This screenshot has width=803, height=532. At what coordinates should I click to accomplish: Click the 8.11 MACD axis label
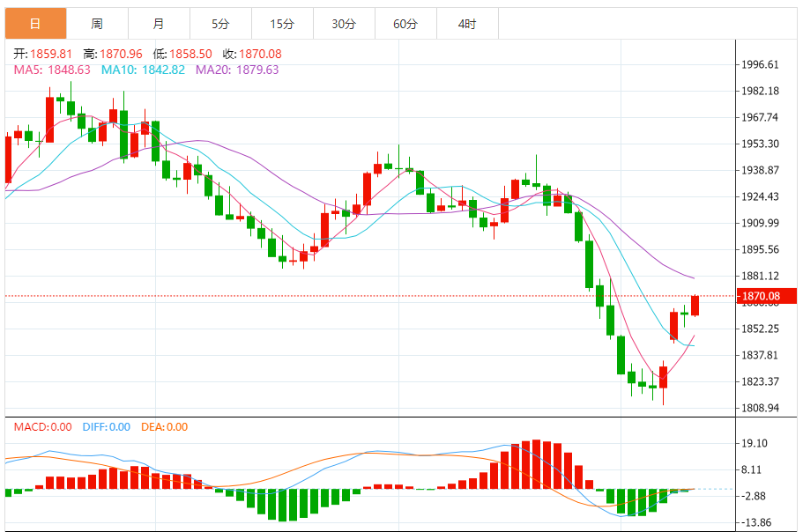coord(751,470)
